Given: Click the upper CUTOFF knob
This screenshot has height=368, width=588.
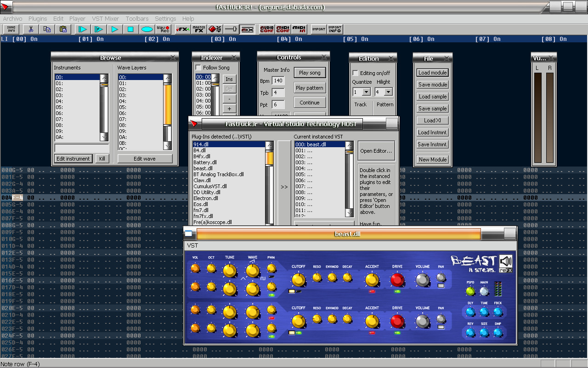Looking at the screenshot, I should pos(298,279).
